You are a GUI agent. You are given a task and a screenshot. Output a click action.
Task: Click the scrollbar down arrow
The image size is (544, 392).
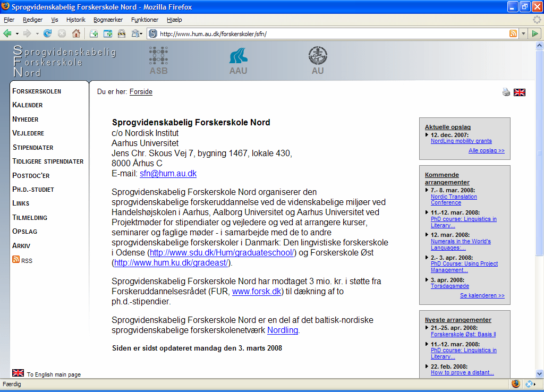pyautogui.click(x=539, y=373)
